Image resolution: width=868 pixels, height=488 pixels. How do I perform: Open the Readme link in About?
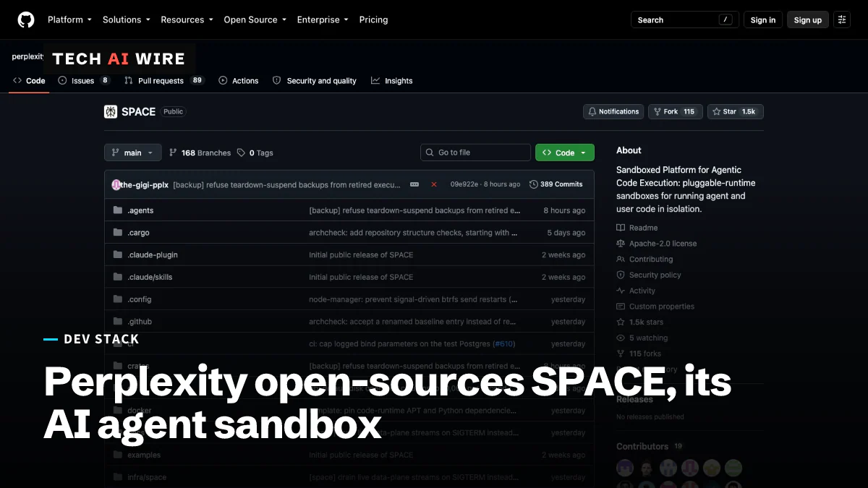[637, 228]
